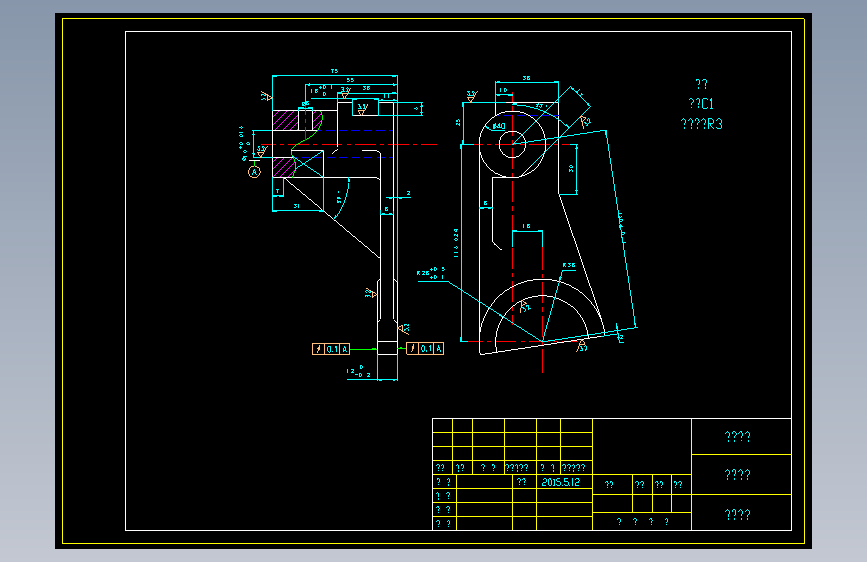Pick the 10 dimension atop right view
The image size is (867, 562).
503,90
